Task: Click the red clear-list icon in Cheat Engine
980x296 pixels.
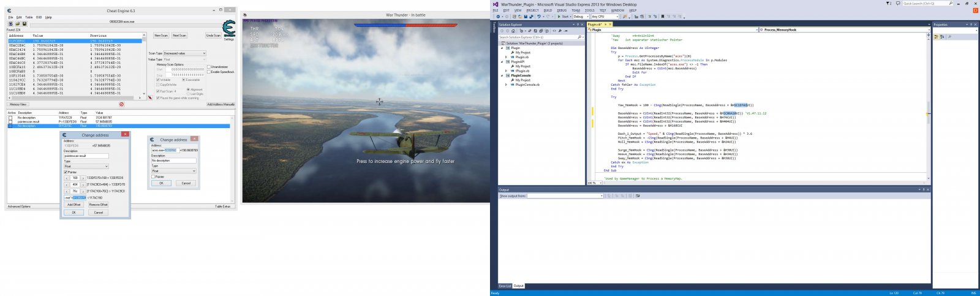Action: [122, 104]
